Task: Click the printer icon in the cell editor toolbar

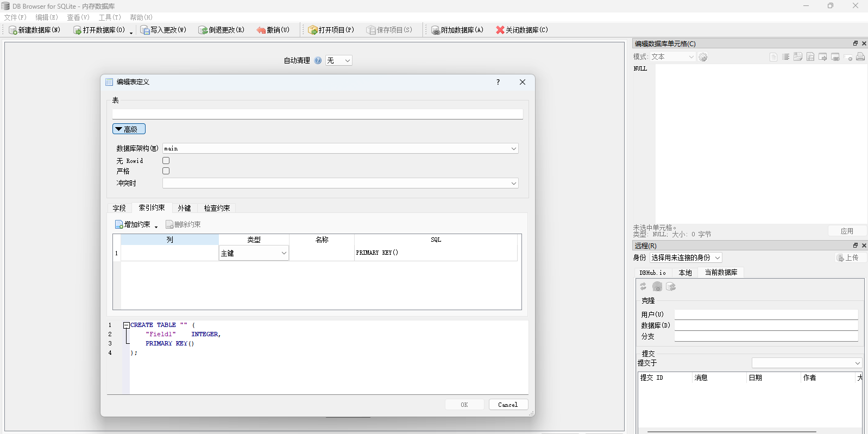Action: tap(860, 57)
